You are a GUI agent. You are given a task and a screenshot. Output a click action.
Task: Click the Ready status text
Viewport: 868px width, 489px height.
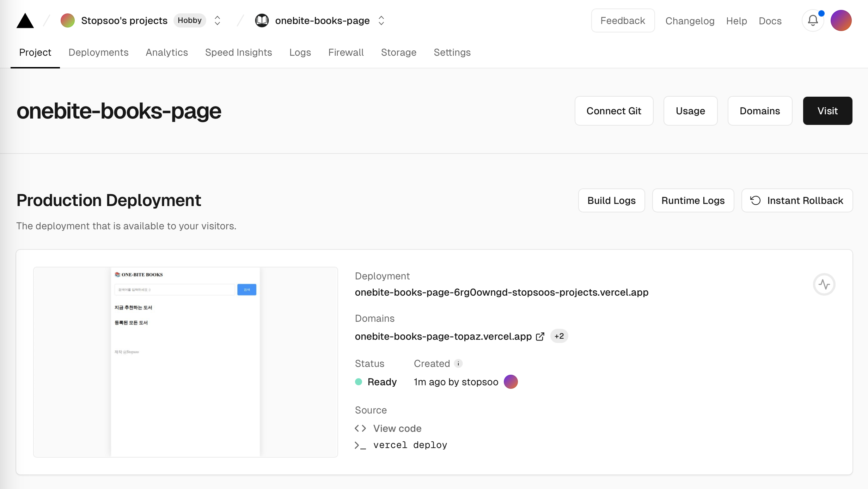[382, 382]
